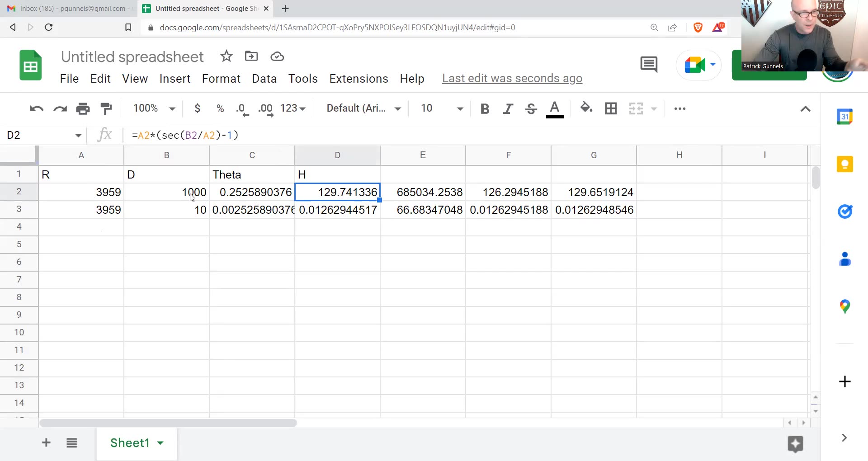This screenshot has width=868, height=461.
Task: Select the Paint format tool
Action: [106, 108]
